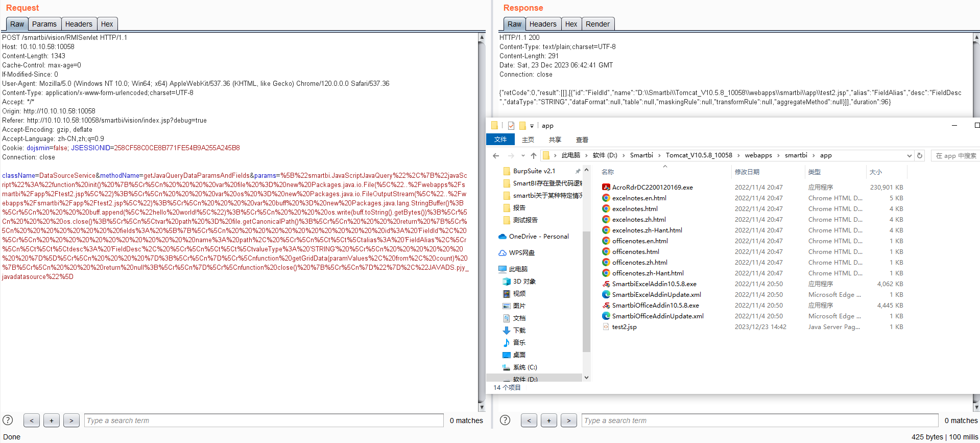Click the 在 app 中搜索 search box

pos(955,155)
